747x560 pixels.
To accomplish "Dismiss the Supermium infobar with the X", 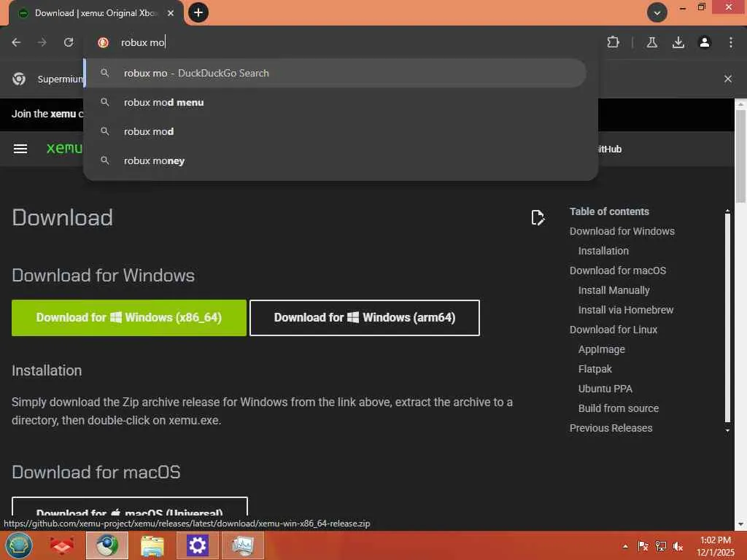I will (x=727, y=79).
